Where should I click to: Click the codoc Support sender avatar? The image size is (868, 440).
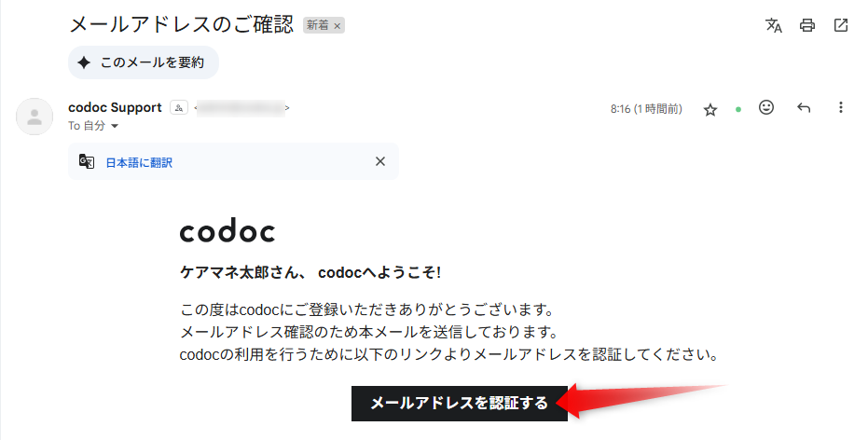click(x=34, y=117)
